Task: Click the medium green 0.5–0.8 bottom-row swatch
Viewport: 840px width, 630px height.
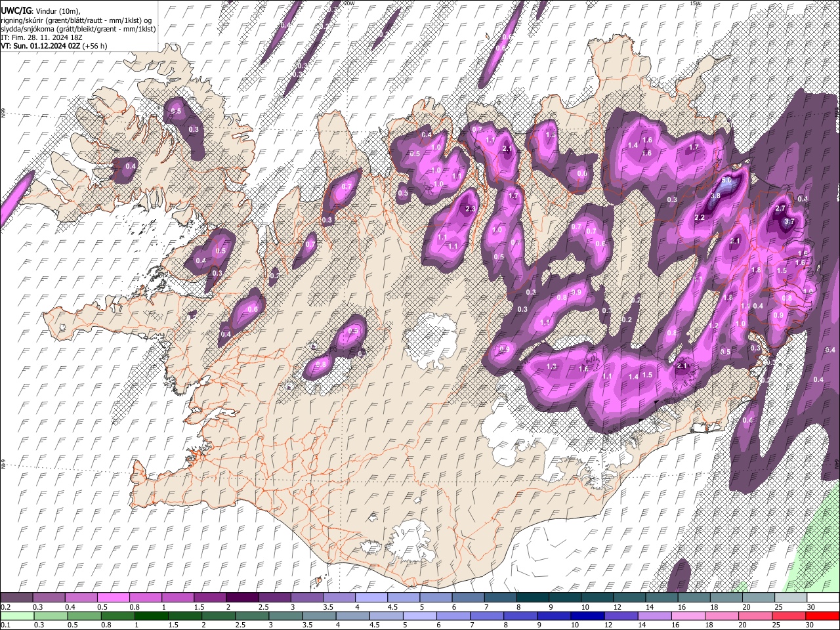Action: (83, 616)
